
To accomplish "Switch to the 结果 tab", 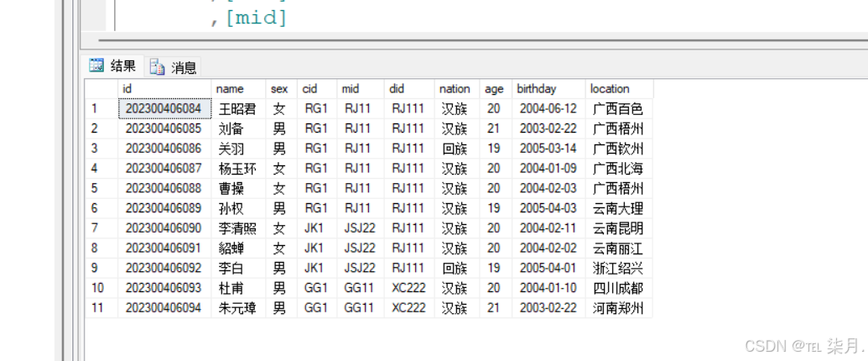I will click(113, 66).
